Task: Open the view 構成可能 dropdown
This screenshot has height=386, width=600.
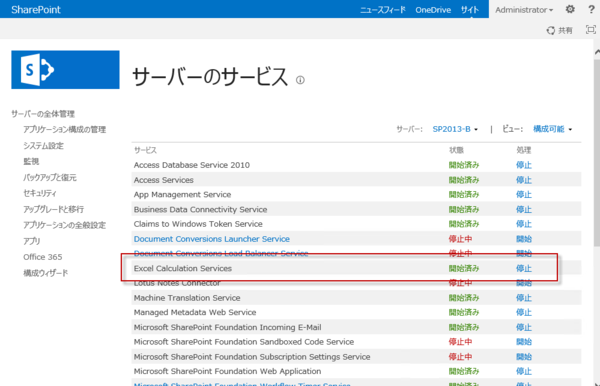Action: [x=553, y=129]
